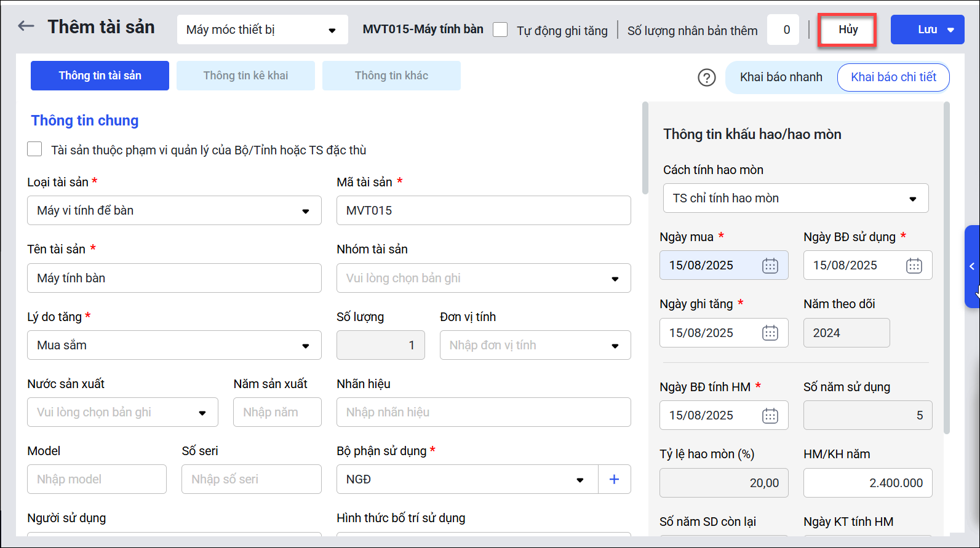980x548 pixels.
Task: Enable Tự động ghi tăng checkbox
Action: pos(501,30)
